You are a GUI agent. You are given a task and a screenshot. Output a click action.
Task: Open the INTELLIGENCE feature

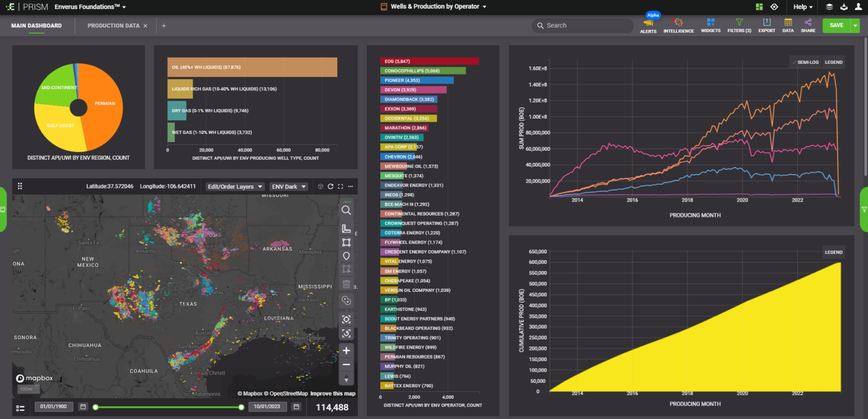[678, 25]
